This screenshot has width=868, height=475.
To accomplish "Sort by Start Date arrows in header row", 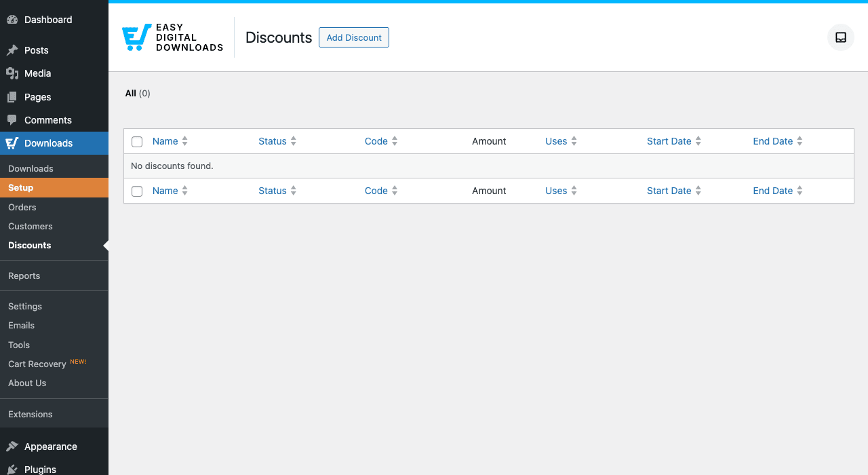I will pyautogui.click(x=698, y=141).
